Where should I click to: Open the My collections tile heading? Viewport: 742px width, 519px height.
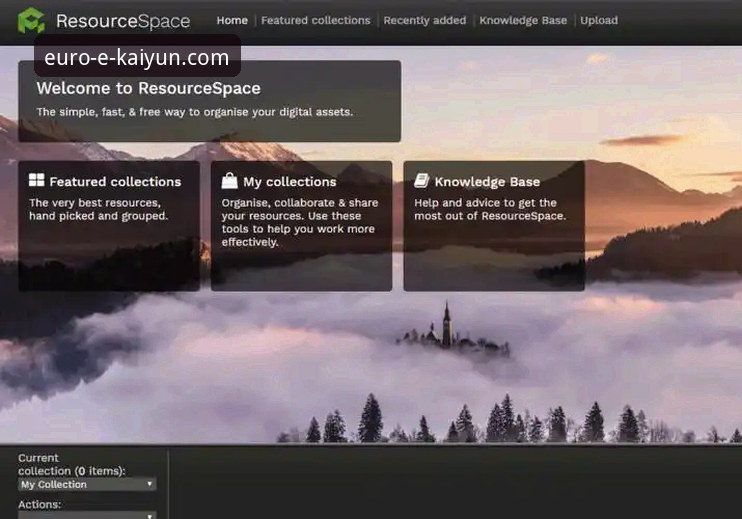290,182
